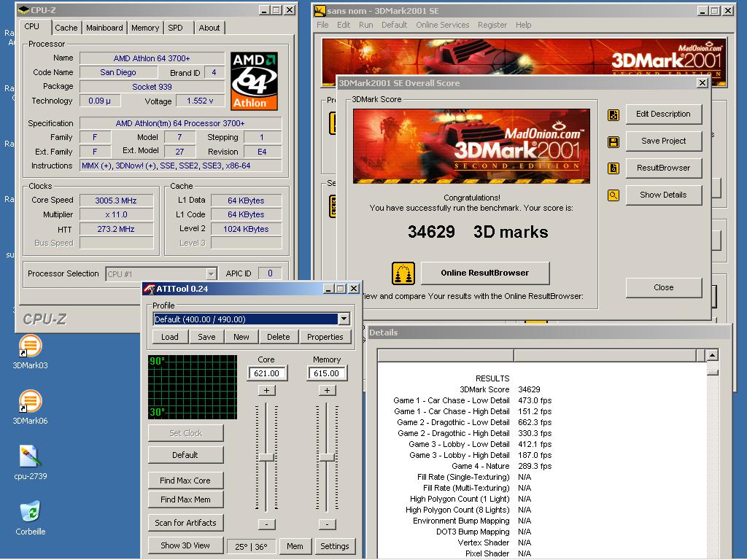Click the AMD Athlon 64 logo
Viewport: 747px width, 560px height.
[x=254, y=81]
